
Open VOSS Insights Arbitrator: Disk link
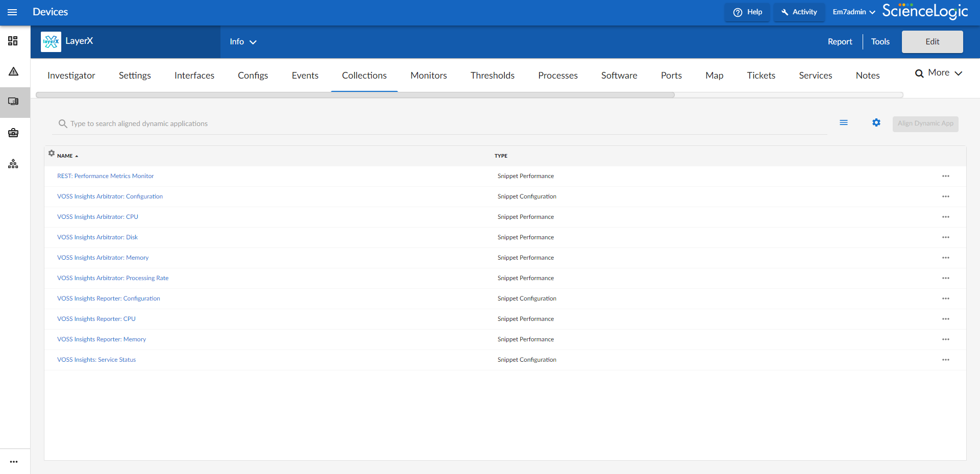coord(97,237)
